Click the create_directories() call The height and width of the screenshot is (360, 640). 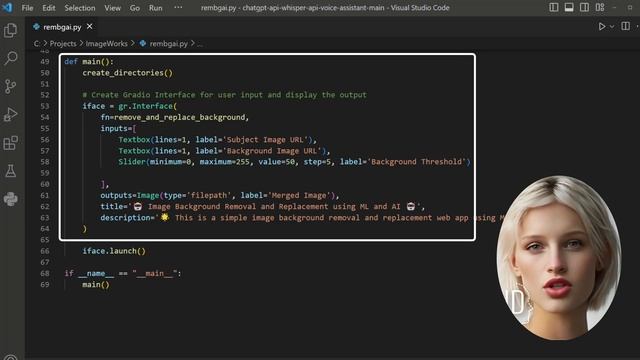[x=127, y=73]
